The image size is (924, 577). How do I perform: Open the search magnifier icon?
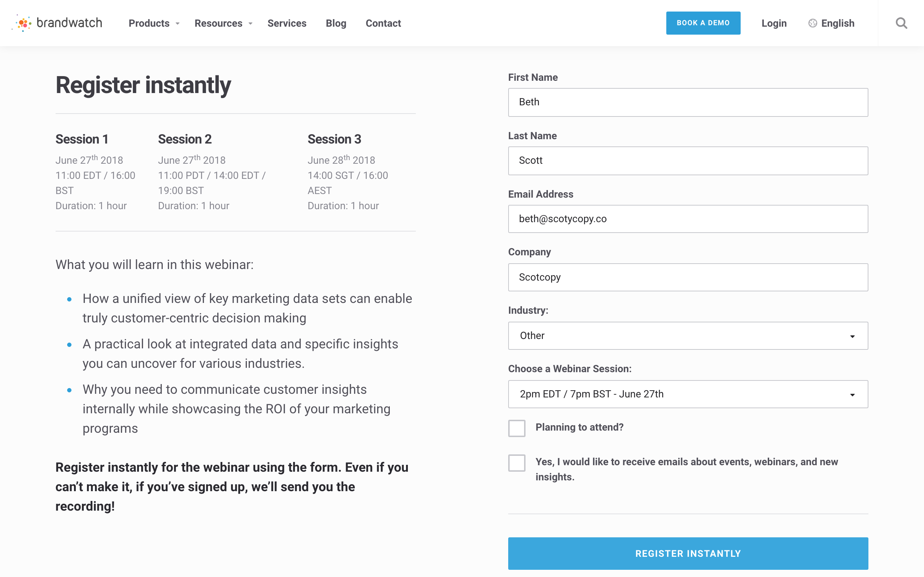click(901, 23)
